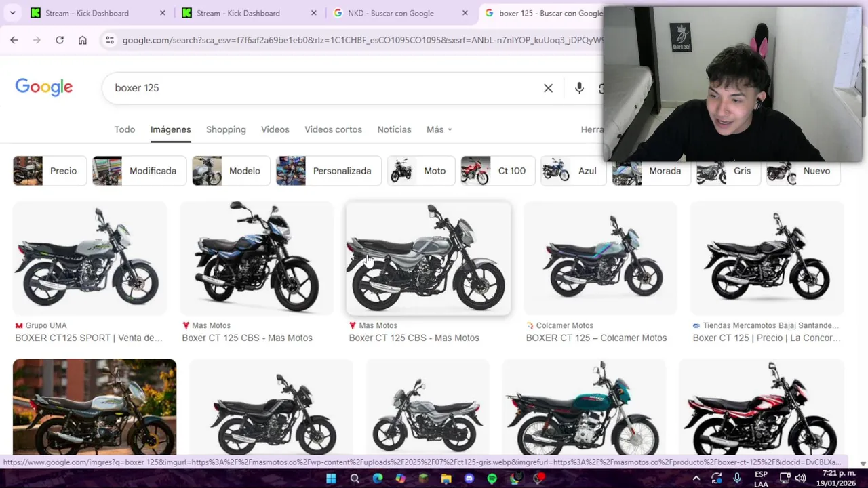The image size is (868, 488).
Task: Open Microsoft Edge from the taskbar
Action: (377, 479)
